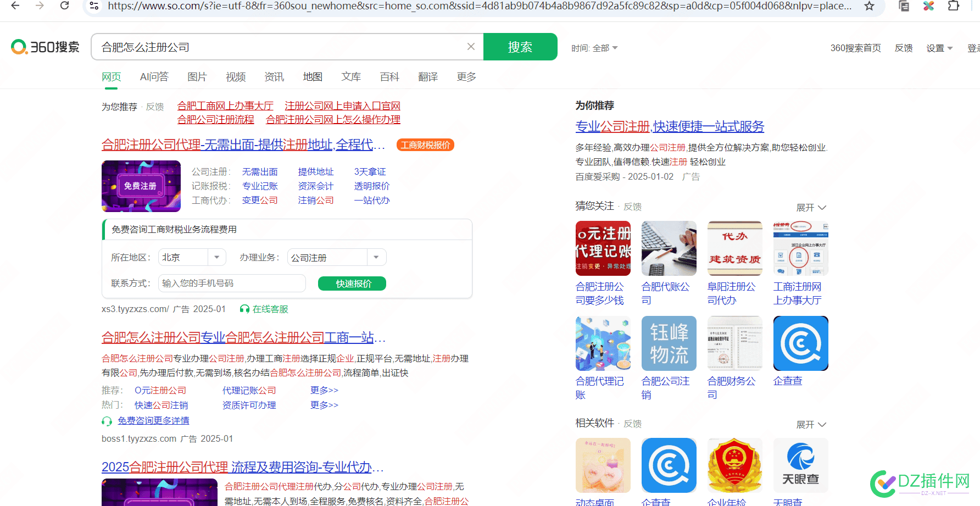Click the 360搜索 logo
980x506 pixels.
pyautogui.click(x=45, y=47)
